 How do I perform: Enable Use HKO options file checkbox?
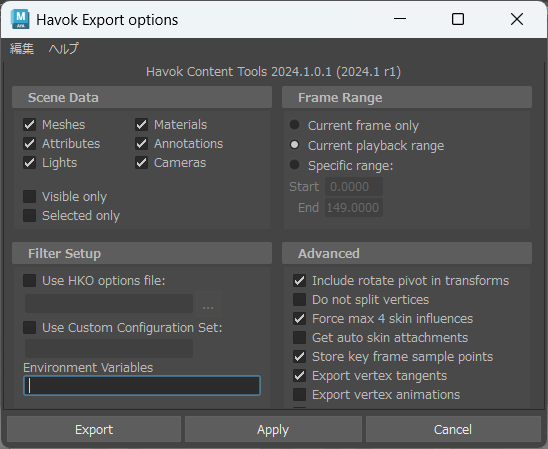pos(30,280)
